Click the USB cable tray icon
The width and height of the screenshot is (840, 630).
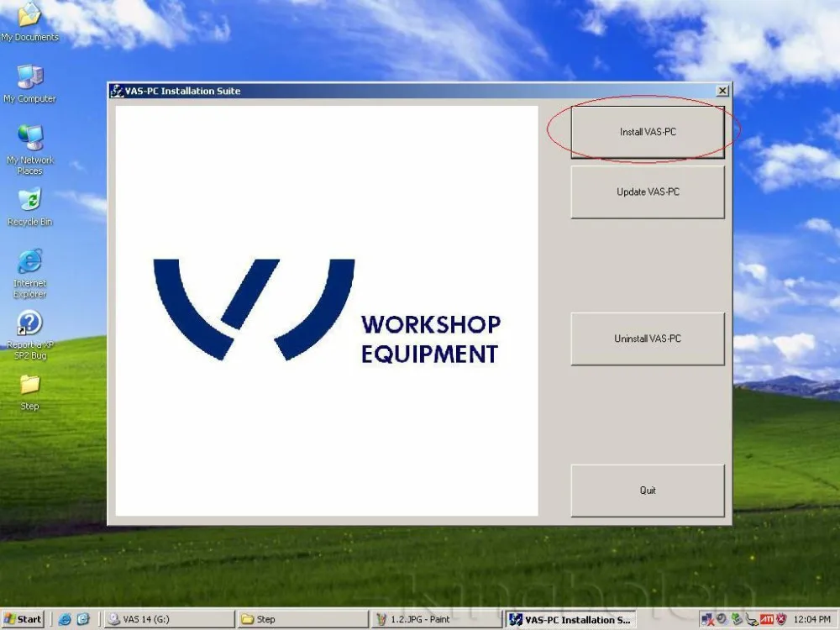(x=752, y=620)
